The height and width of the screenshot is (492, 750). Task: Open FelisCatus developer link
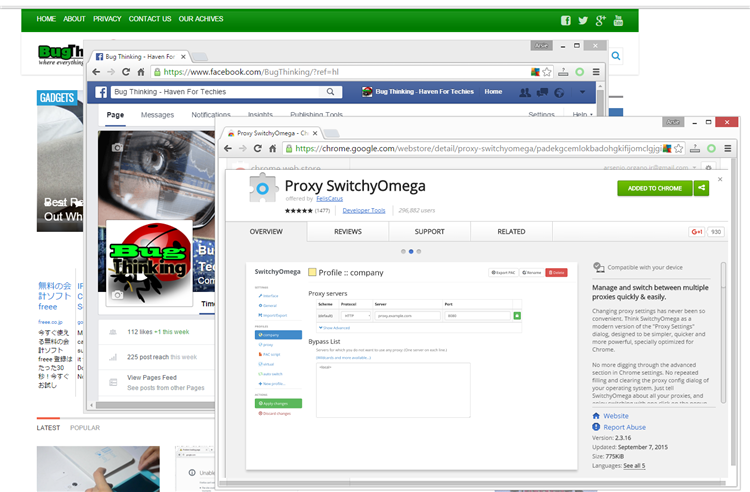click(330, 198)
